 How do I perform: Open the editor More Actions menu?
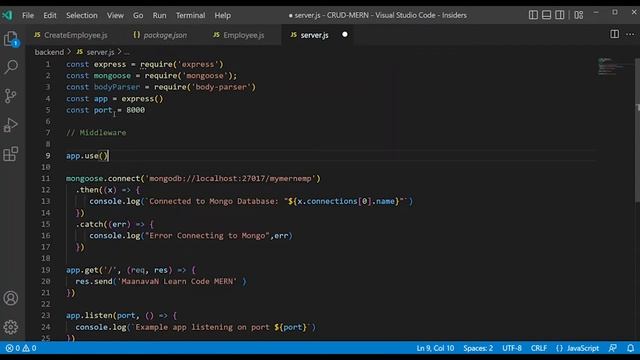[630, 34]
